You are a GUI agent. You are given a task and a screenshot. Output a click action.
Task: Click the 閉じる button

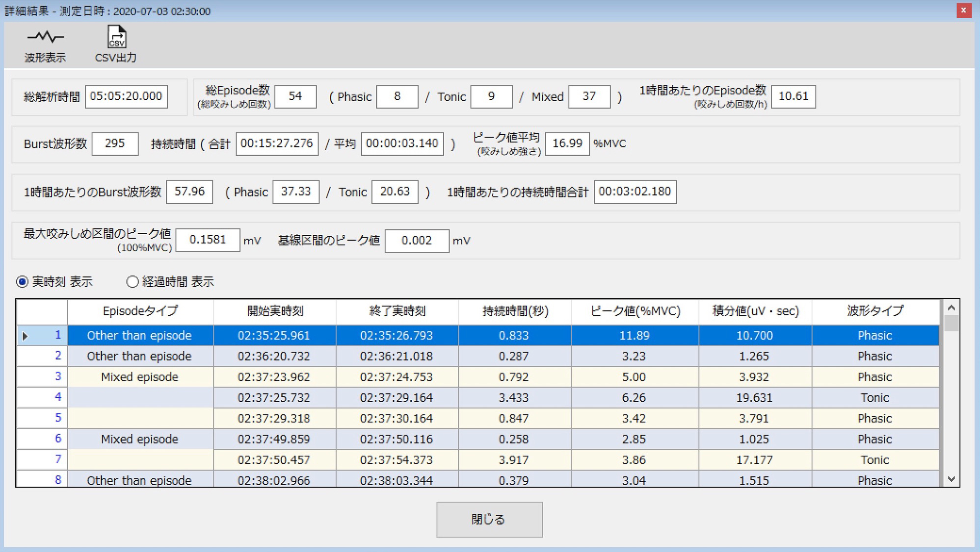[489, 519]
